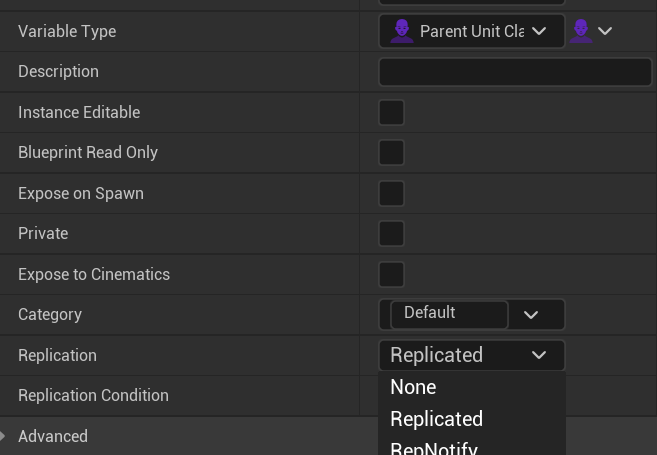Pick RepNotify replication option
Screen dimensions: 657x455
[434, 448]
